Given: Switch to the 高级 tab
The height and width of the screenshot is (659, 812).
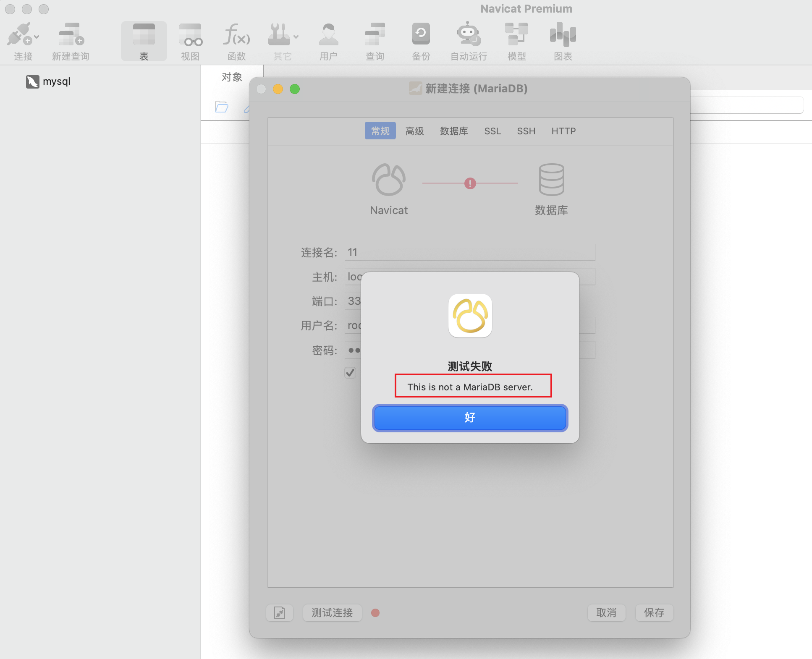Looking at the screenshot, I should (415, 131).
